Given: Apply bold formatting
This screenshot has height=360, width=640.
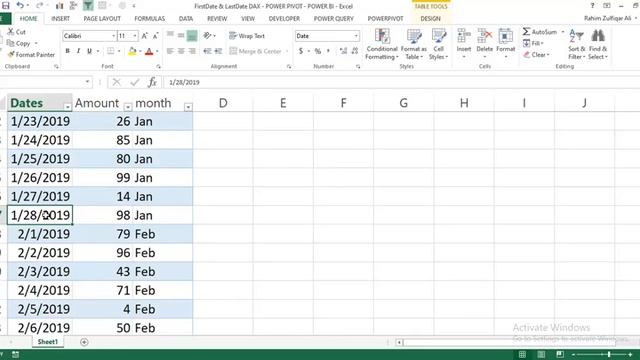Looking at the screenshot, I should click(67, 51).
